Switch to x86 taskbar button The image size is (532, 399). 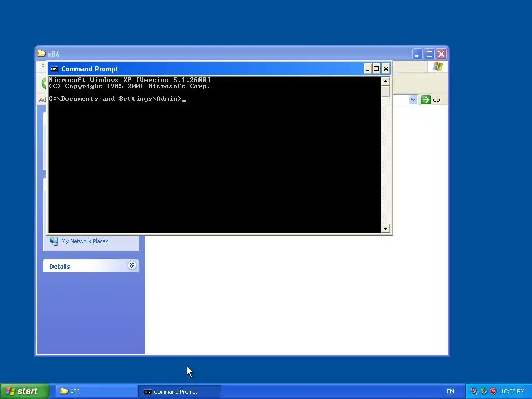pos(96,391)
